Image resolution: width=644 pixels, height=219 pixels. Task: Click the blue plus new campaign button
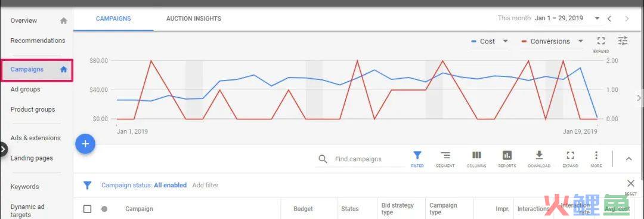85,144
